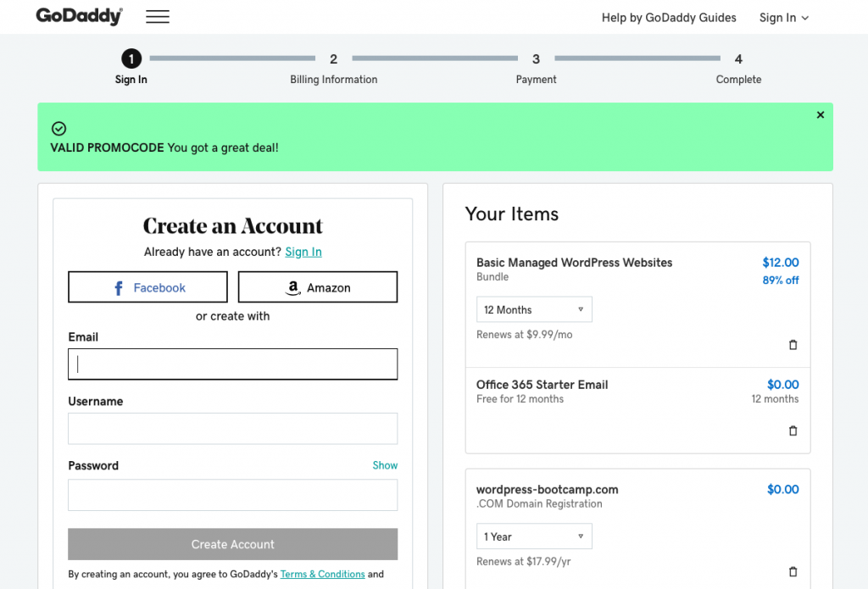Sign up with the Facebook button

(x=147, y=287)
